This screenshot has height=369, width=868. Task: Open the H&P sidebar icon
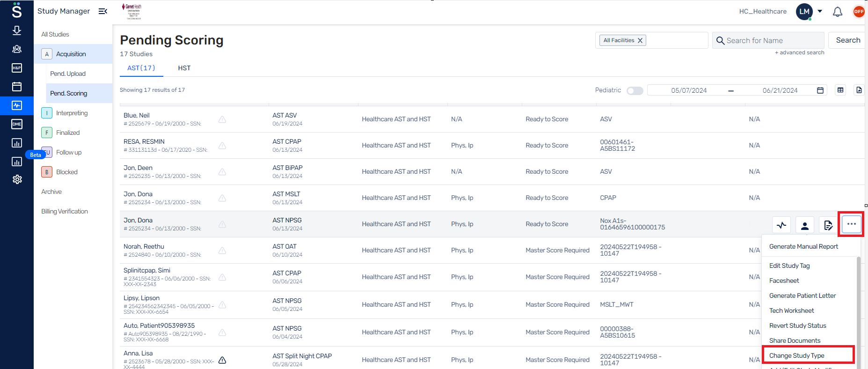(x=17, y=68)
